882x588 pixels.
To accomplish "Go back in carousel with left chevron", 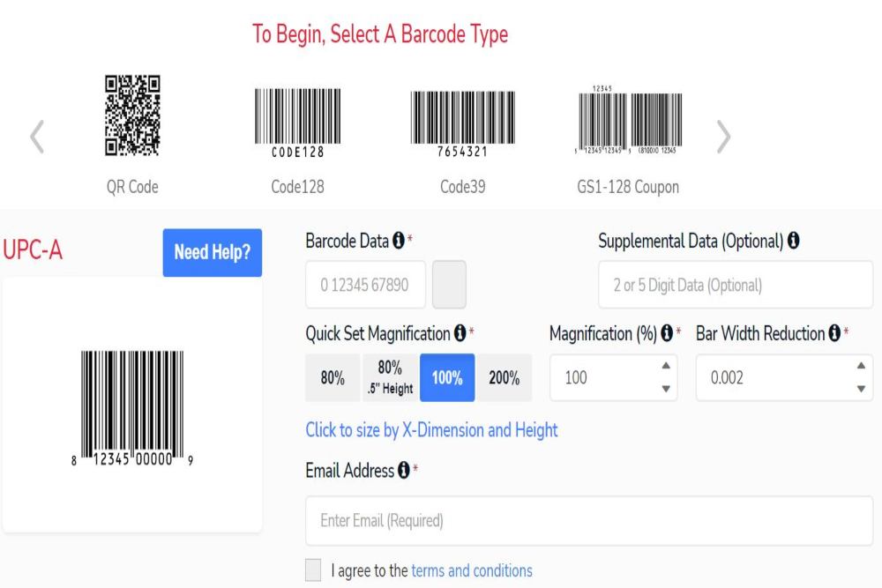I will point(37,137).
